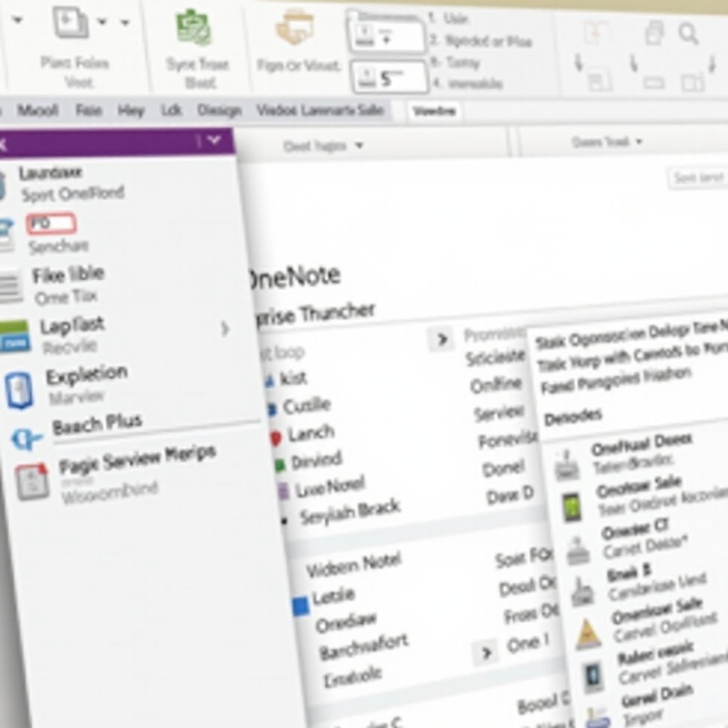Toggle the blue square beside Letoie

[x=301, y=606]
